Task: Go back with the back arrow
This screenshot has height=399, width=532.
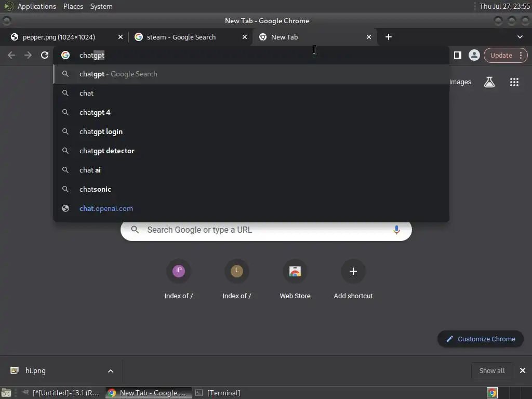Action: [x=11, y=55]
